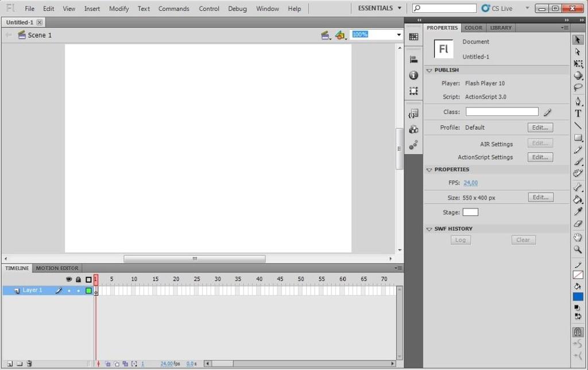Open the Timeline panel options menu
Viewport: 588px width, 370px height.
399,268
